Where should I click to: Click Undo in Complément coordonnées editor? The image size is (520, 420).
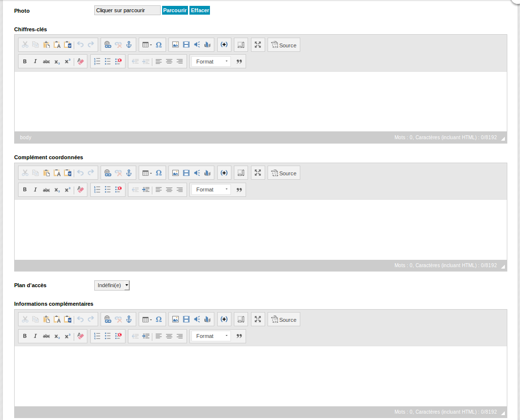80,173
